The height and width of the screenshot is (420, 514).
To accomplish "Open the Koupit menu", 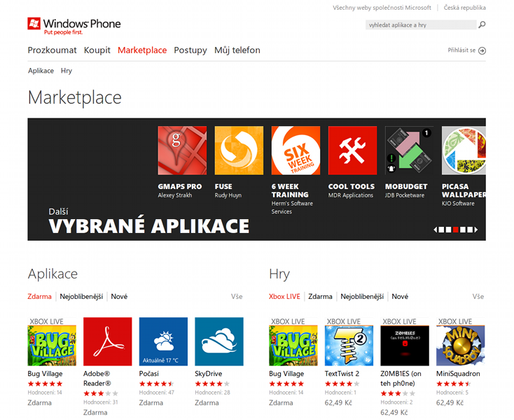I will coord(97,50).
